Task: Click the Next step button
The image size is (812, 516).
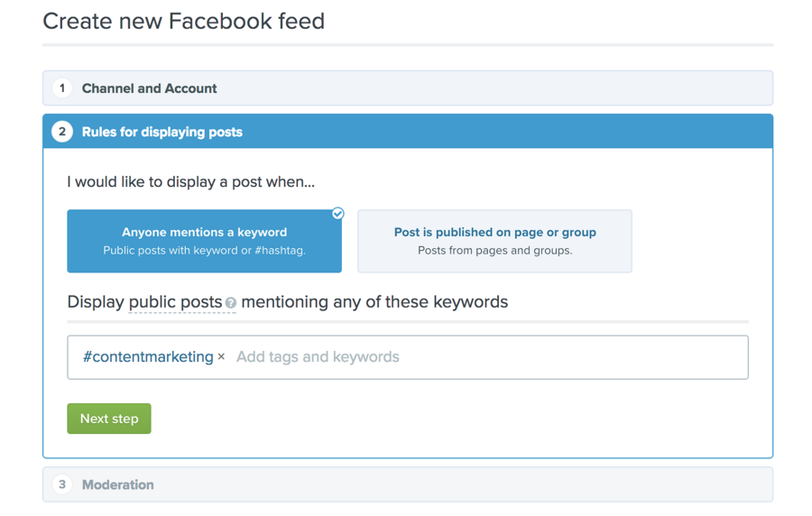Action: click(109, 419)
